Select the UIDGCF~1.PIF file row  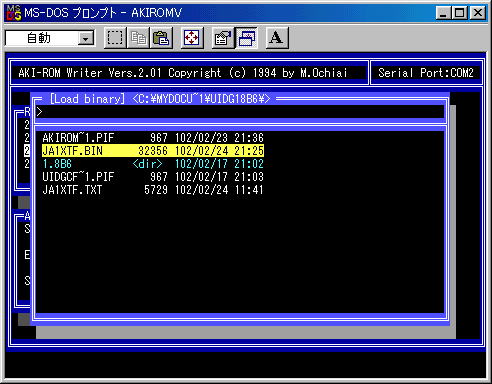[x=153, y=177]
